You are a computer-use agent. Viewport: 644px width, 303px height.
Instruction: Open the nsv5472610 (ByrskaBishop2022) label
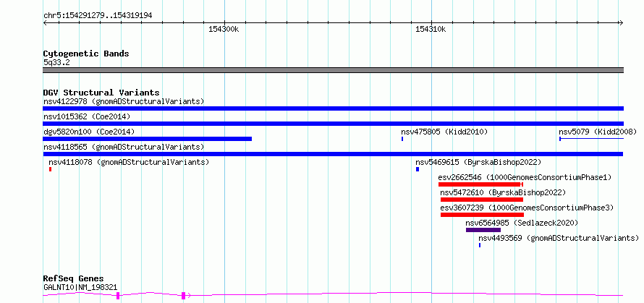click(x=503, y=192)
